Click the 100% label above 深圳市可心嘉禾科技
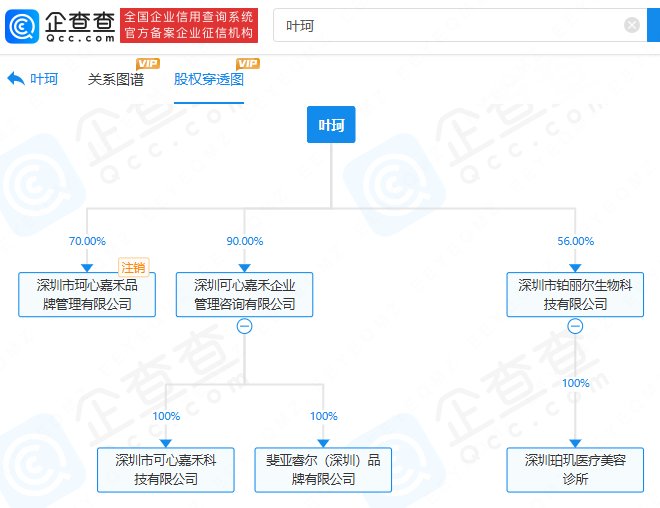Screen dimensions: 660x508 (x=166, y=416)
